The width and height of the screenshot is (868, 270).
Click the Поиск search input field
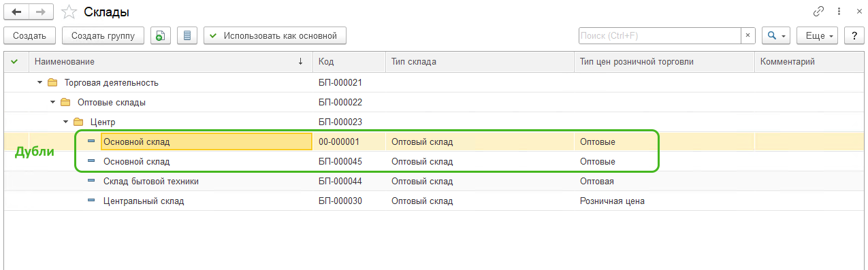(x=660, y=35)
